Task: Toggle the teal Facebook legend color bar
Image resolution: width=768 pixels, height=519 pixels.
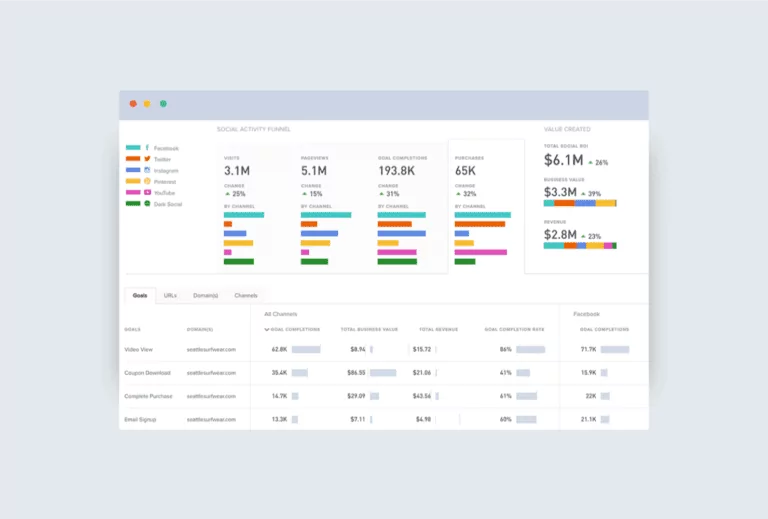Action: 132,147
